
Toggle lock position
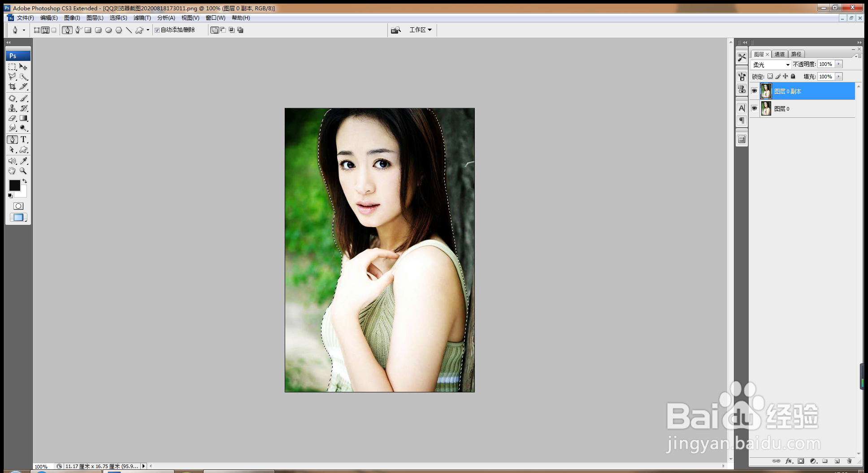785,77
